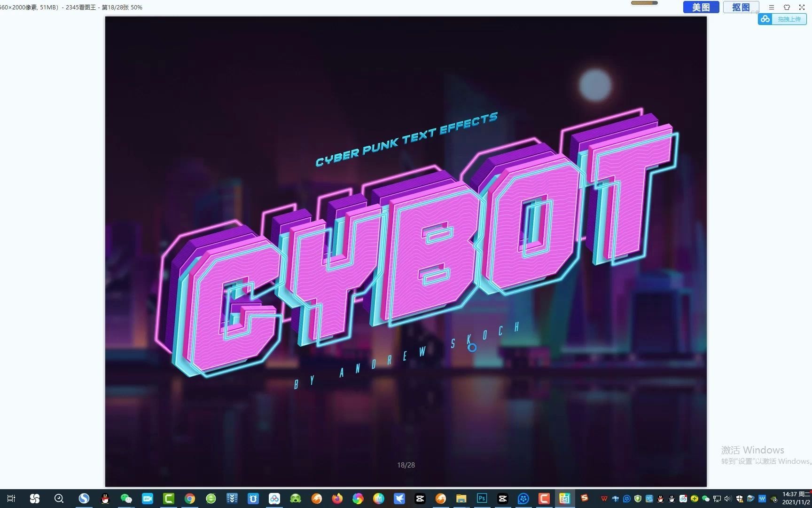The height and width of the screenshot is (508, 812).
Task: Open the taskbar clock showing 14:37
Action: (796, 499)
